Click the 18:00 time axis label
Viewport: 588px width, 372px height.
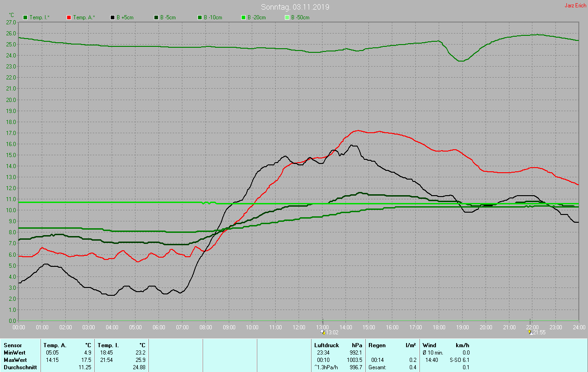(439, 327)
